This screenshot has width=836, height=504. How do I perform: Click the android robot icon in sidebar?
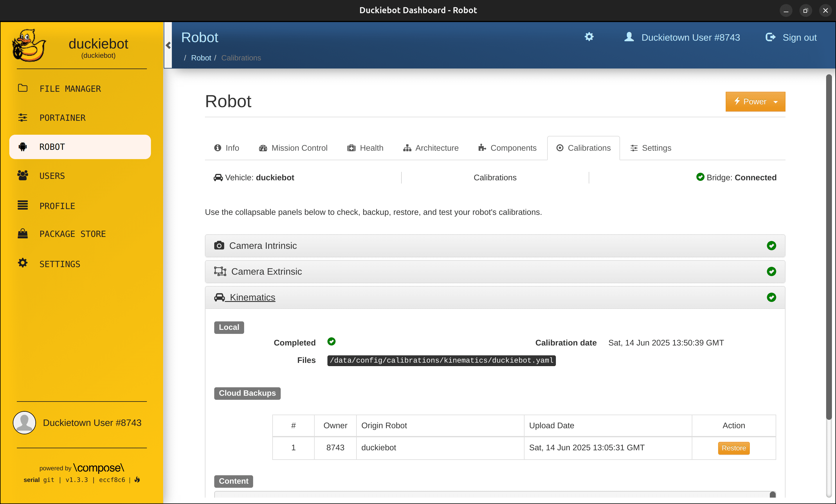23,147
